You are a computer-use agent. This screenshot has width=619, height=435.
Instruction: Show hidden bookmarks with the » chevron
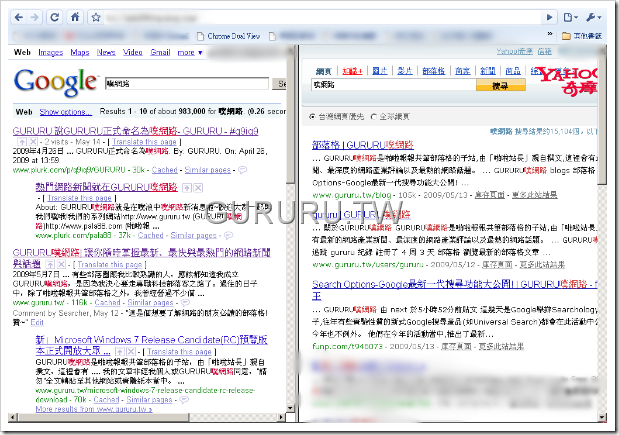550,34
